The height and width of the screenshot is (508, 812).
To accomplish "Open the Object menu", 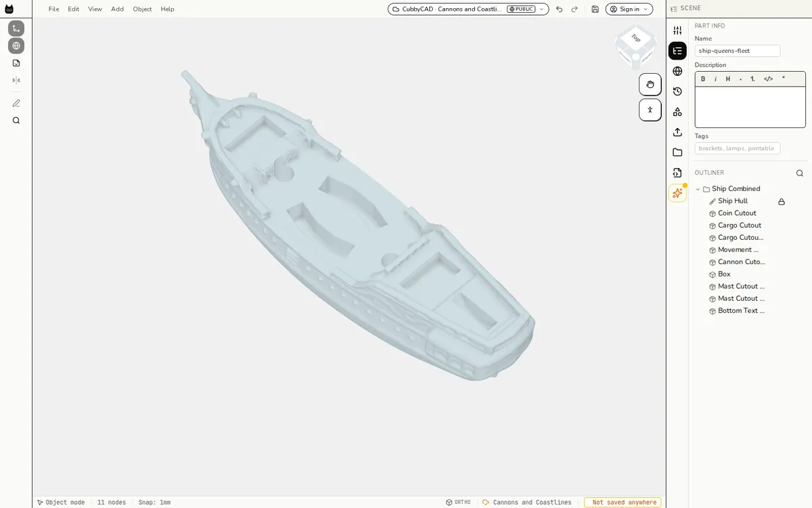I will tap(142, 9).
